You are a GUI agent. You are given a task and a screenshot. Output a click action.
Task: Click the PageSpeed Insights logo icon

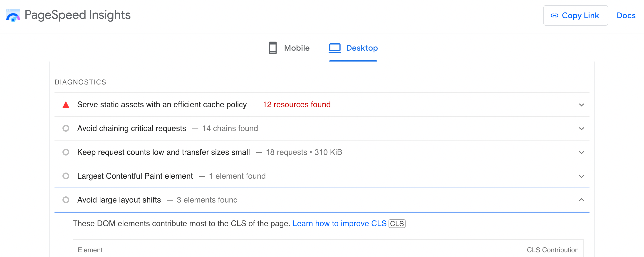pyautogui.click(x=13, y=15)
